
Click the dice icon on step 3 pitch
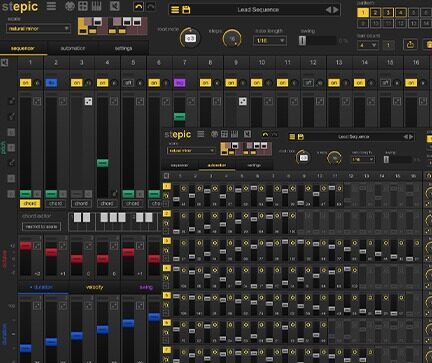coord(88,101)
